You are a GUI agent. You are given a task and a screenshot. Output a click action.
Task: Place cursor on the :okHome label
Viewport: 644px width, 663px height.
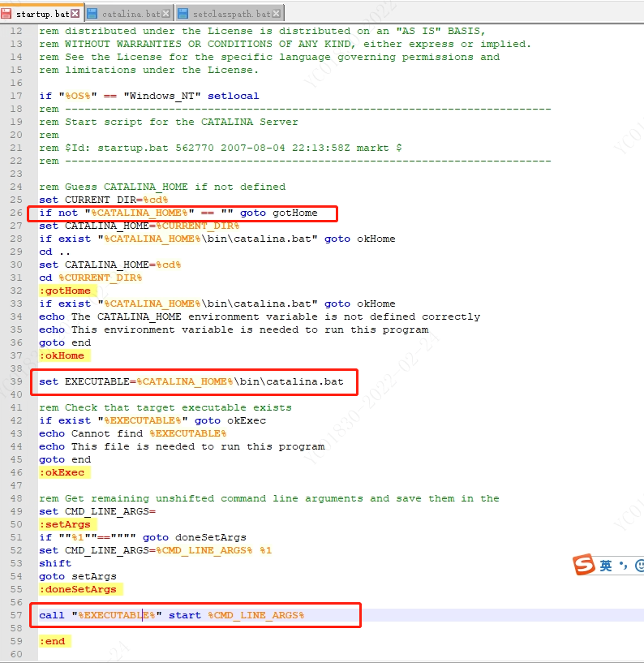(x=62, y=355)
